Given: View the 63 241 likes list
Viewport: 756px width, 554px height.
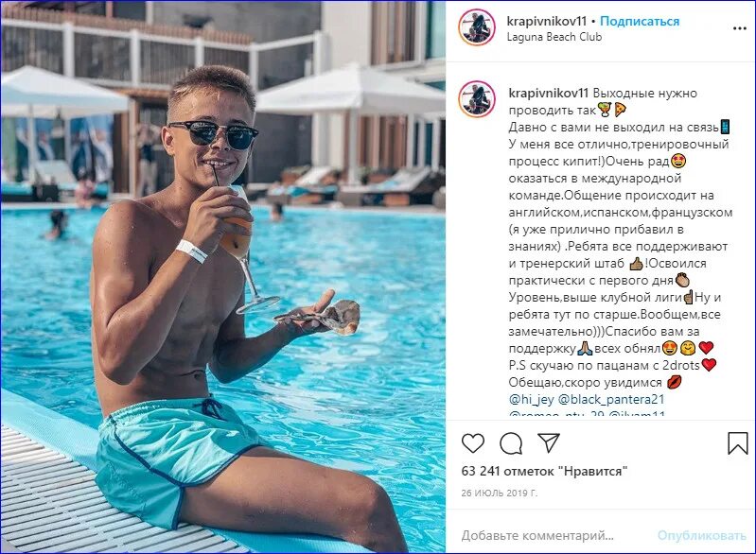Looking at the screenshot, I should coord(544,471).
